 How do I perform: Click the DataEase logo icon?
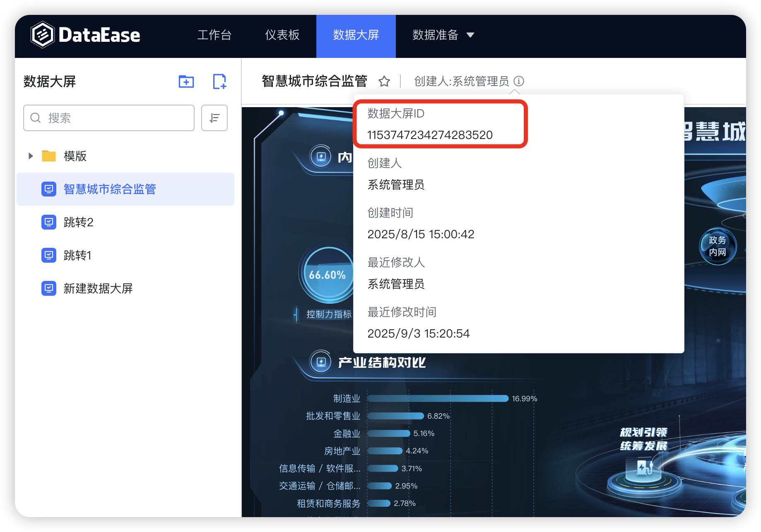[x=43, y=35]
